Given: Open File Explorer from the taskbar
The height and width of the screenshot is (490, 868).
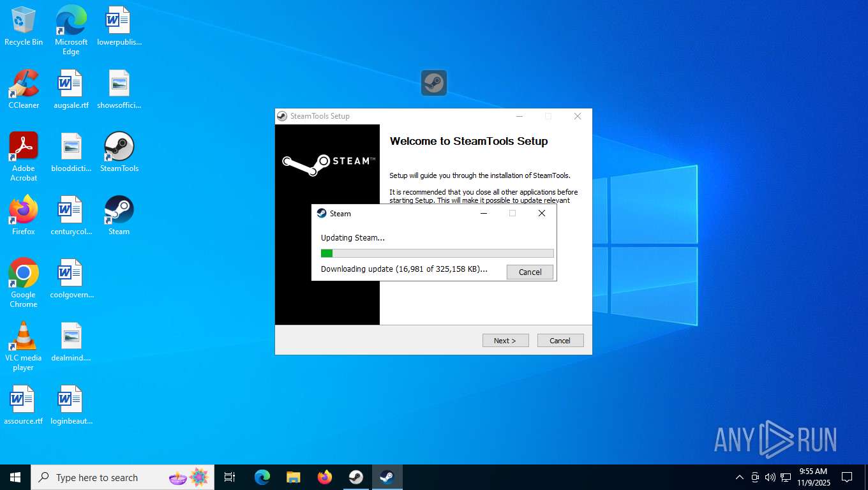Looking at the screenshot, I should 294,477.
